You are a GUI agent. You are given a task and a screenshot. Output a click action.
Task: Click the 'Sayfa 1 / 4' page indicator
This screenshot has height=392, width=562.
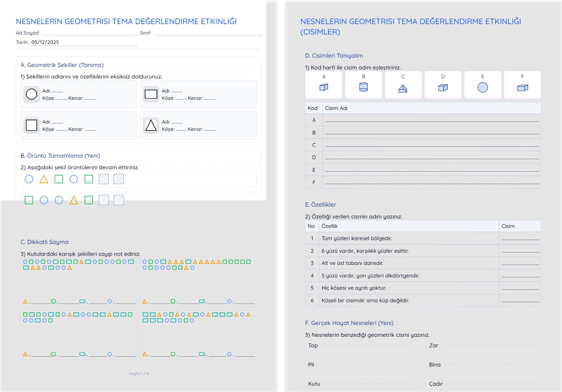[x=138, y=373]
